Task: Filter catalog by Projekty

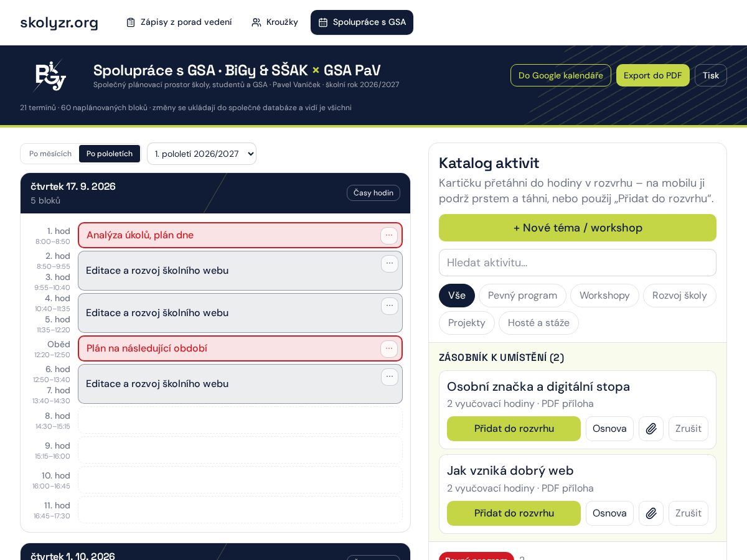Action: click(467, 323)
